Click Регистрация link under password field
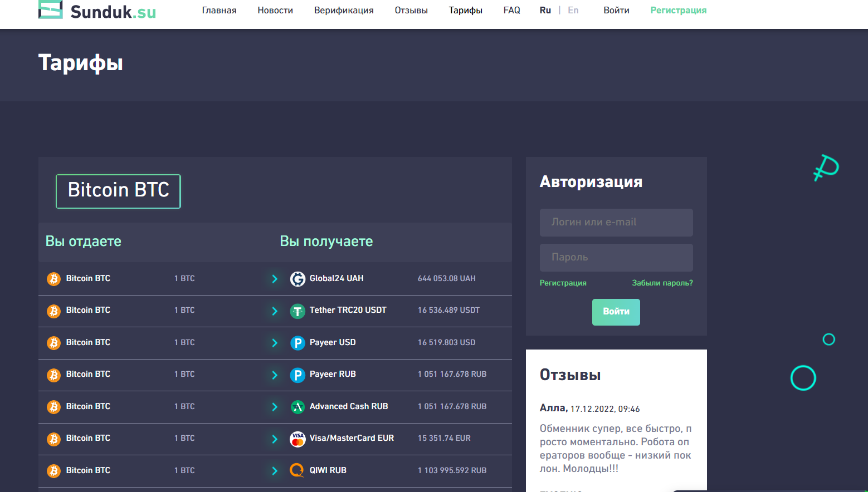This screenshot has width=868, height=492. click(x=563, y=283)
